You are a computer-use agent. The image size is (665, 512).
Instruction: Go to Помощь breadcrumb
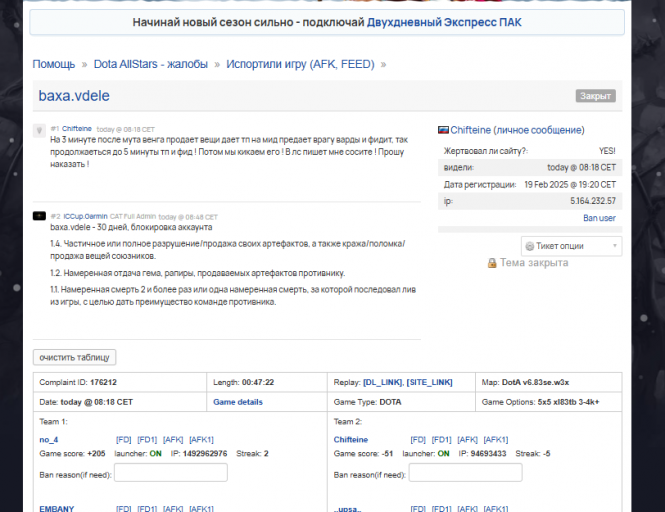coord(54,64)
